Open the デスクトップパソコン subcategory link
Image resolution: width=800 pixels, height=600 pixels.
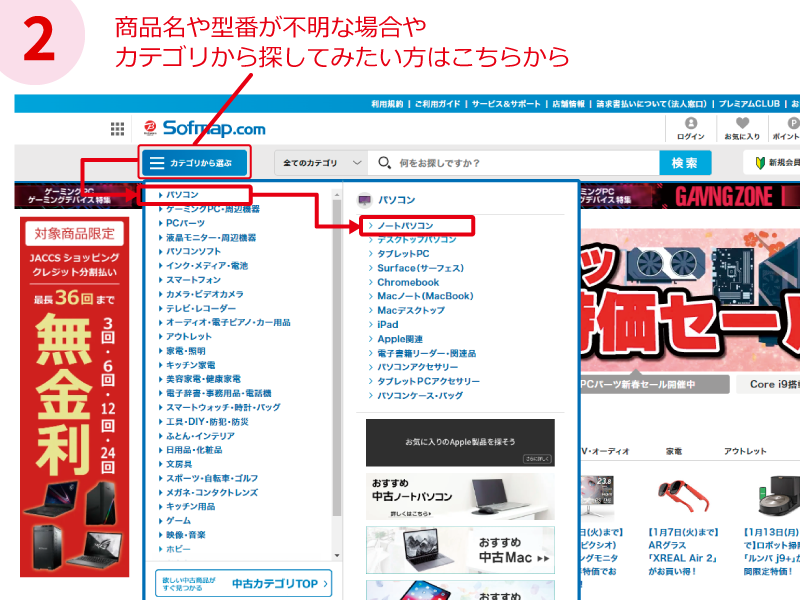[x=416, y=239]
